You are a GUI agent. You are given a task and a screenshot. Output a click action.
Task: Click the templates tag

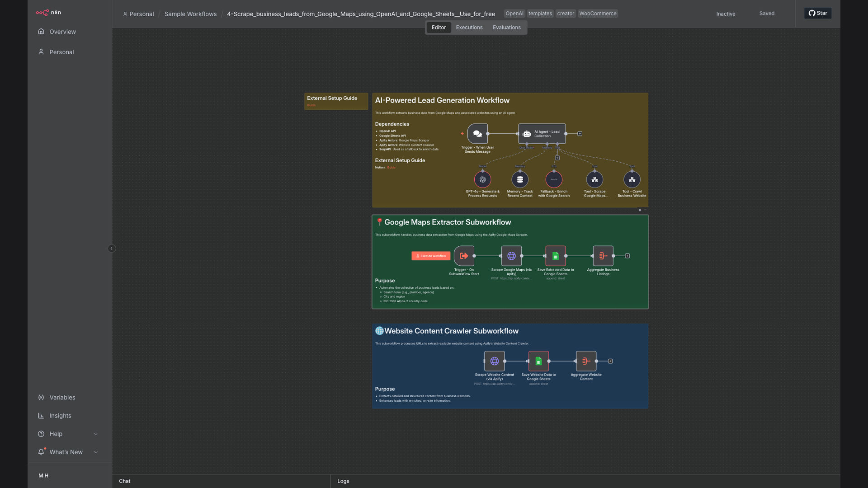(x=540, y=14)
